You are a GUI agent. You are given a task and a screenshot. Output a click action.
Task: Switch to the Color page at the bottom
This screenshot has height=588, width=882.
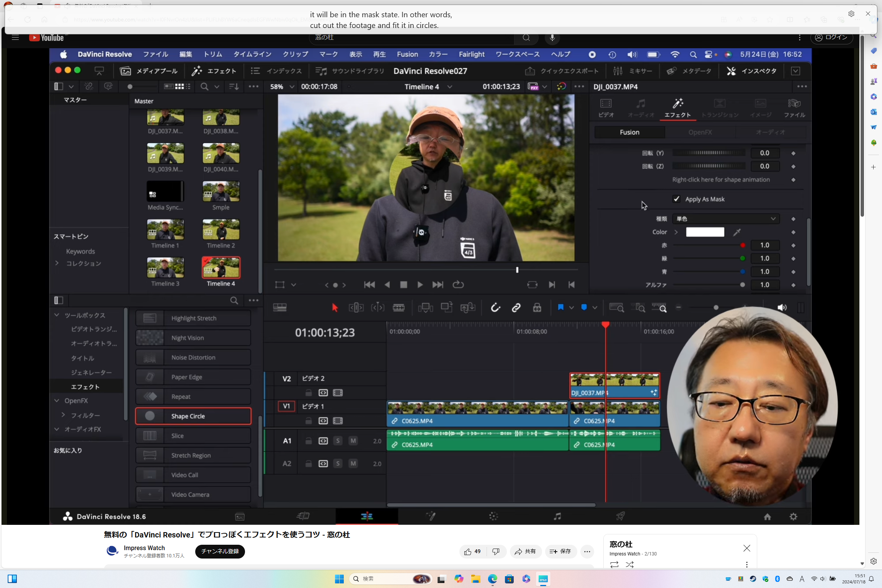[x=493, y=516]
